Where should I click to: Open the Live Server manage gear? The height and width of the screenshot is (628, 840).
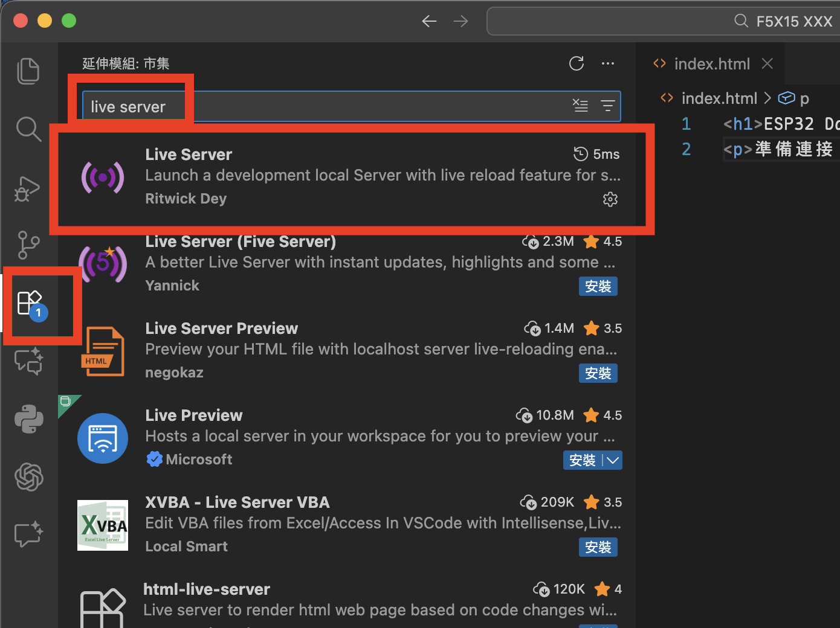[x=610, y=199]
